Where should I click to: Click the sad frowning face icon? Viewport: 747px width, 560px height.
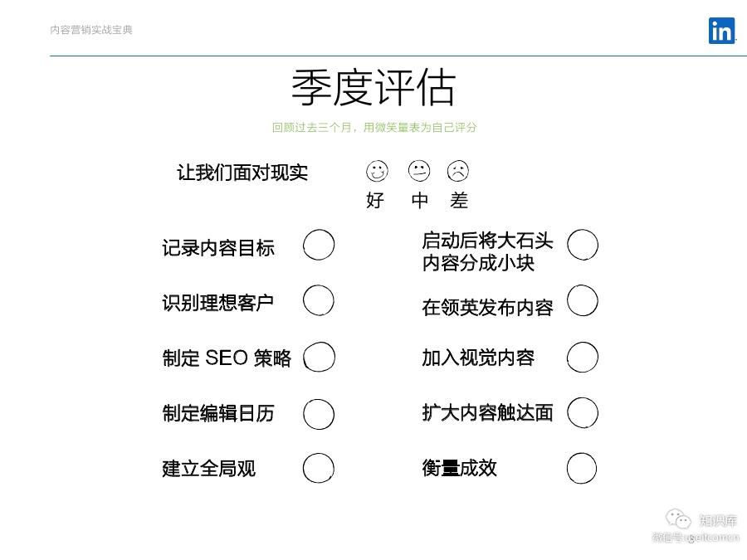(x=458, y=172)
